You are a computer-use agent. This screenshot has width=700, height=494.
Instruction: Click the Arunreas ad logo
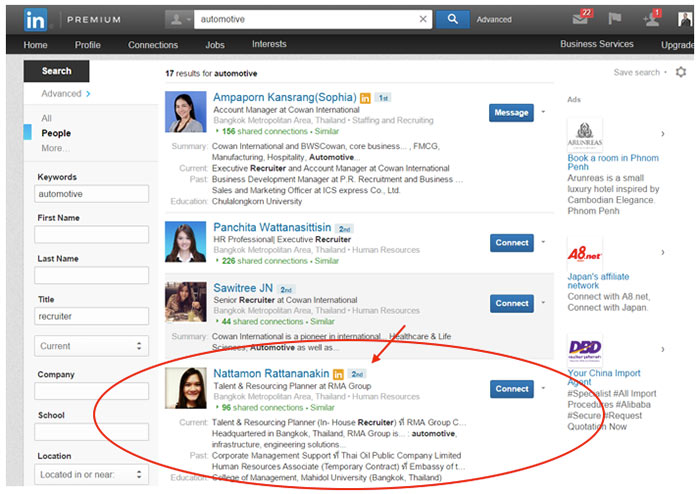point(585,134)
